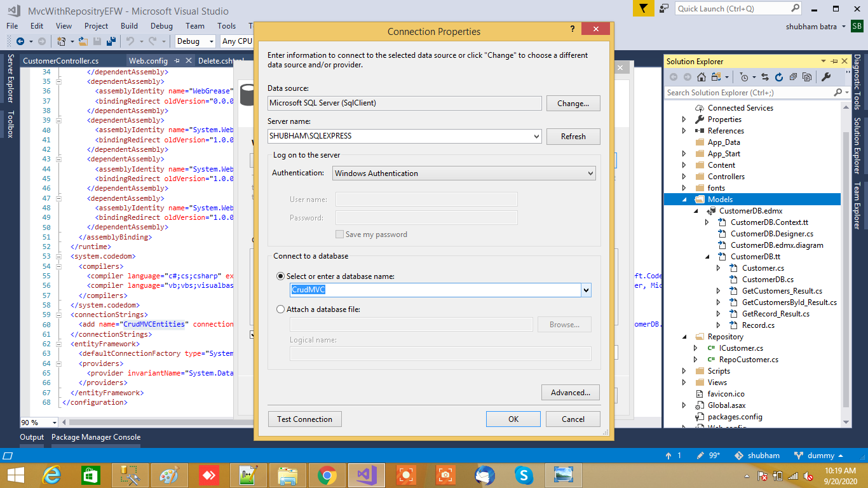Open the Diagnostic Tools side tab

click(857, 83)
